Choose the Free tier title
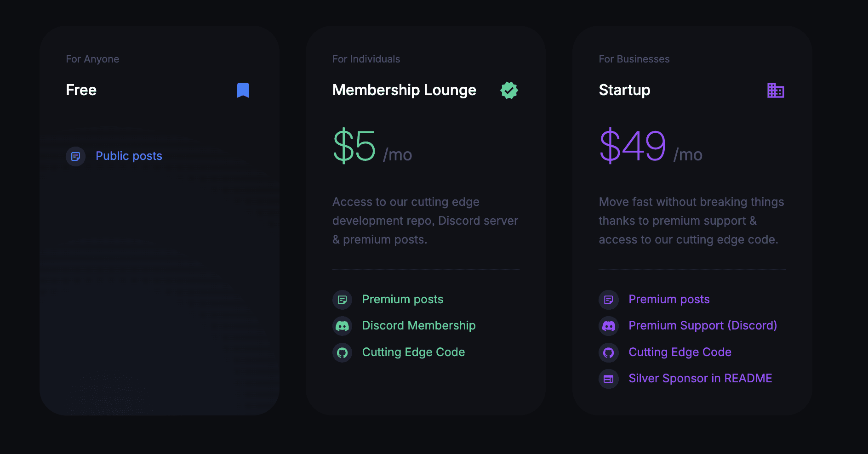Screen dimensions: 868x454 coord(81,90)
